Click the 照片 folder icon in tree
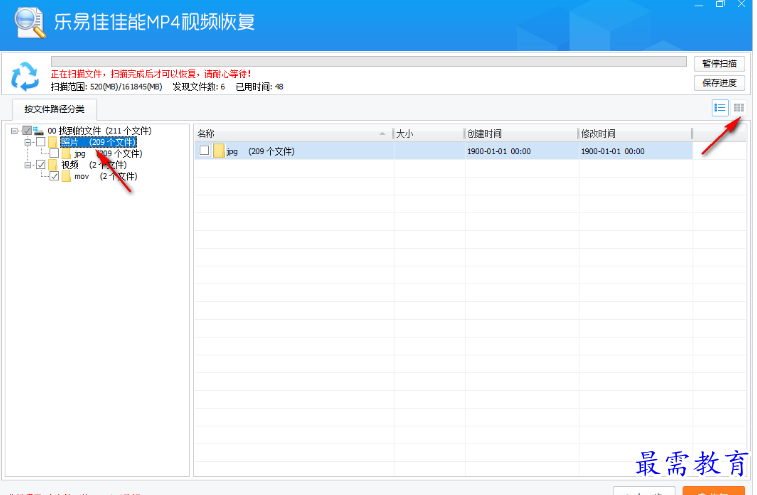The image size is (757, 495). pyautogui.click(x=53, y=142)
